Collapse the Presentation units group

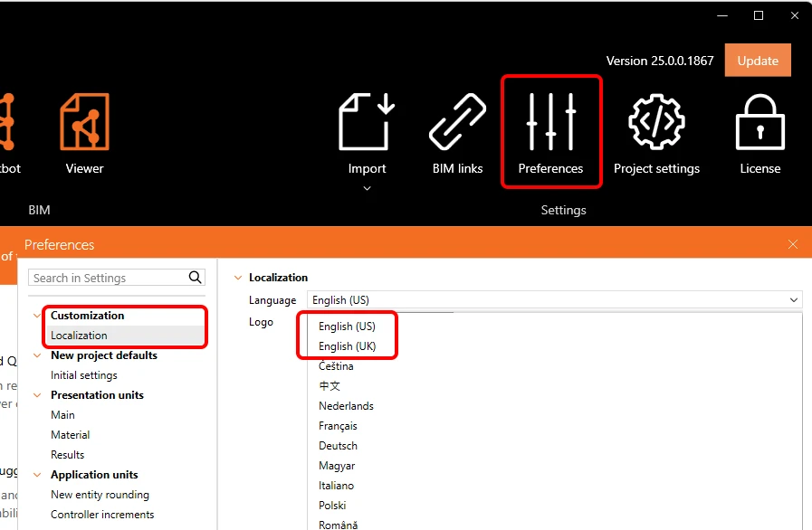tap(37, 395)
